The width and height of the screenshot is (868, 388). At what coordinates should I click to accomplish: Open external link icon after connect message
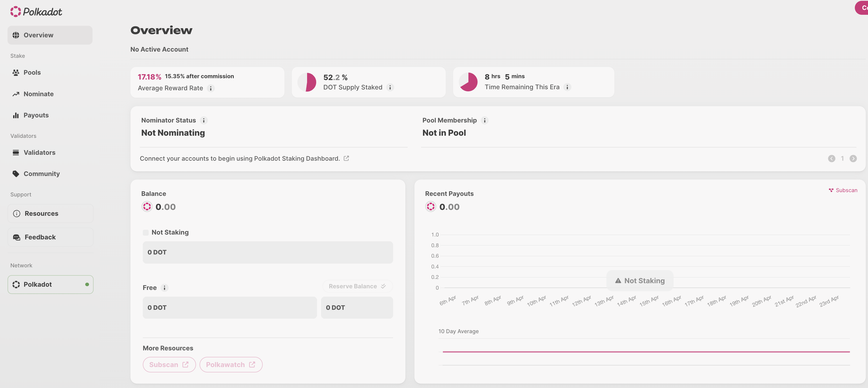tap(346, 158)
